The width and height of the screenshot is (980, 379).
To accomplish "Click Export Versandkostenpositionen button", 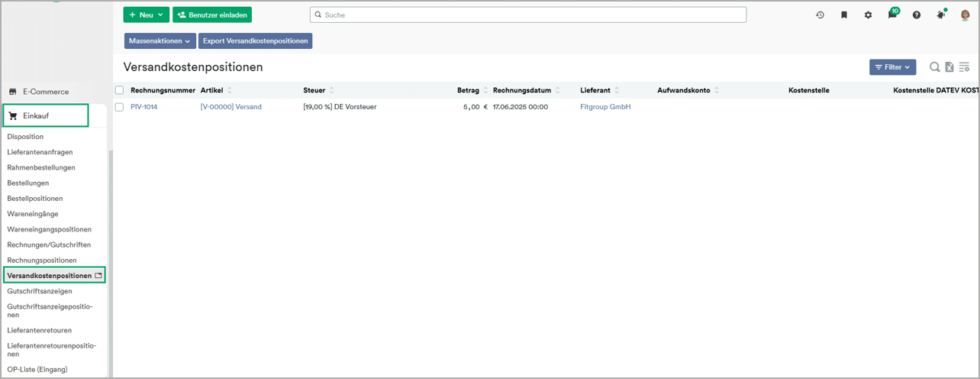I will (x=256, y=40).
